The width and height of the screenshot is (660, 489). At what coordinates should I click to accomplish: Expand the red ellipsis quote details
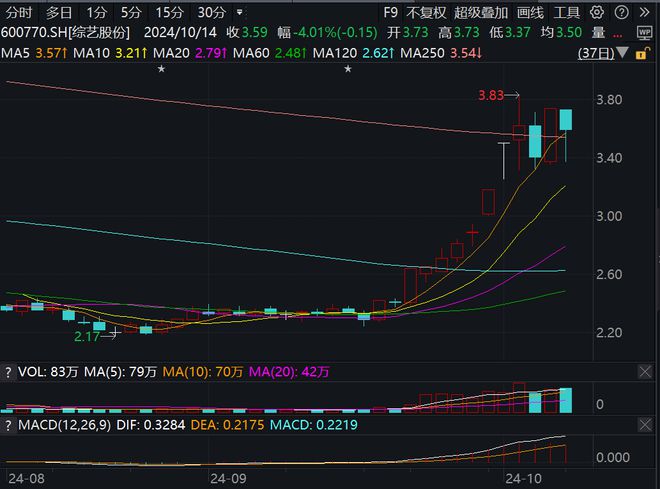point(617,35)
